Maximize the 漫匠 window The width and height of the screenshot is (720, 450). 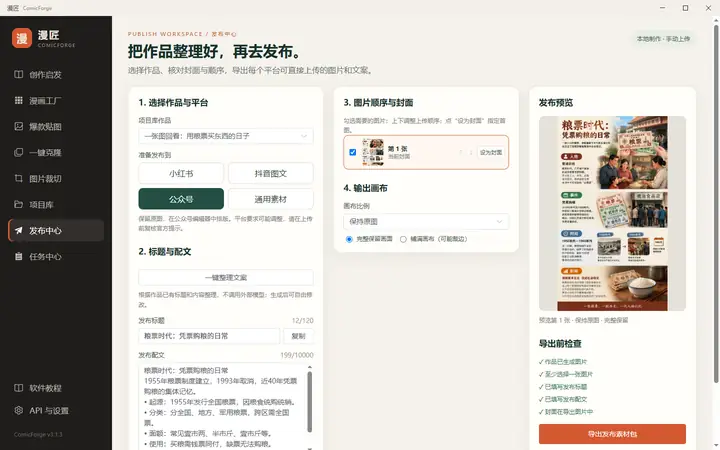coord(685,8)
